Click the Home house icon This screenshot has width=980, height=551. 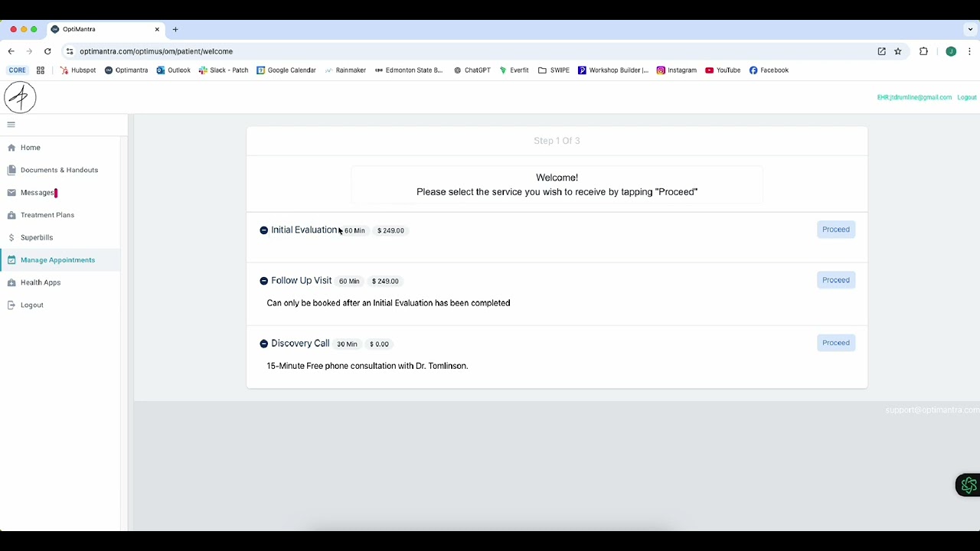(x=11, y=148)
